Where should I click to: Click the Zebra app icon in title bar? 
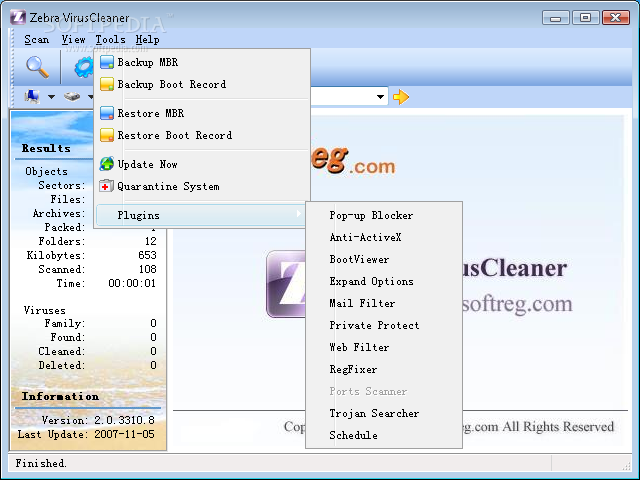18,18
